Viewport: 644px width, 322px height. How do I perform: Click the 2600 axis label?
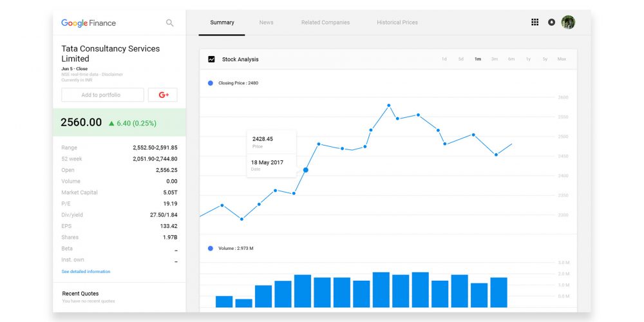[563, 98]
